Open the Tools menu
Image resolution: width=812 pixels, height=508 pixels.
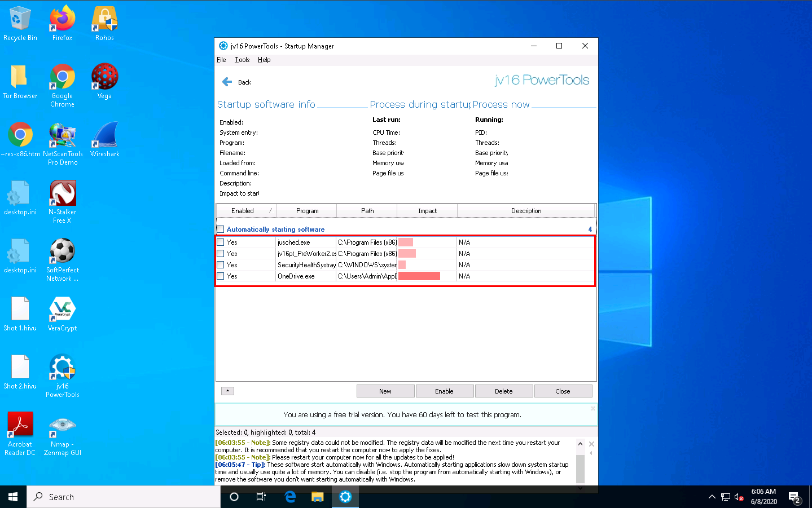pyautogui.click(x=242, y=60)
